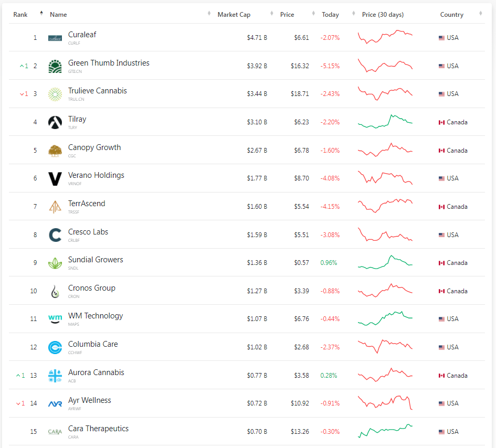496x448 pixels.
Task: Open Trulieve Cannabis company link
Action: pos(97,91)
